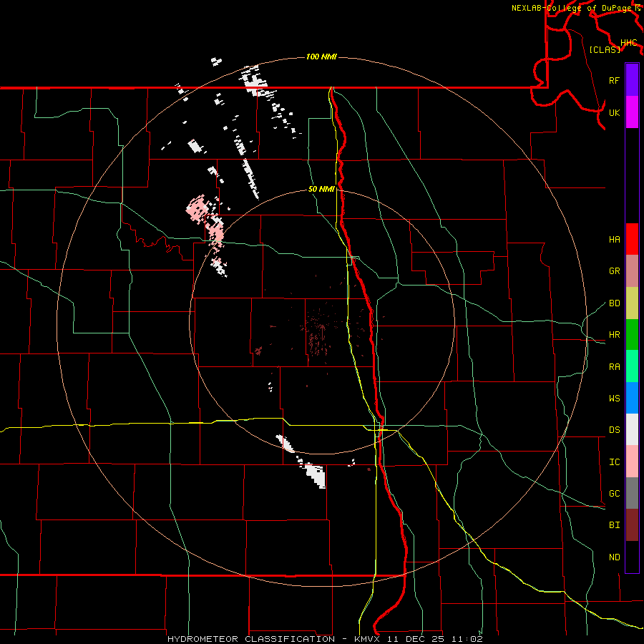This screenshot has height=644, width=644.
Task: Click the BD yellow legend swatch
Action: (632, 303)
